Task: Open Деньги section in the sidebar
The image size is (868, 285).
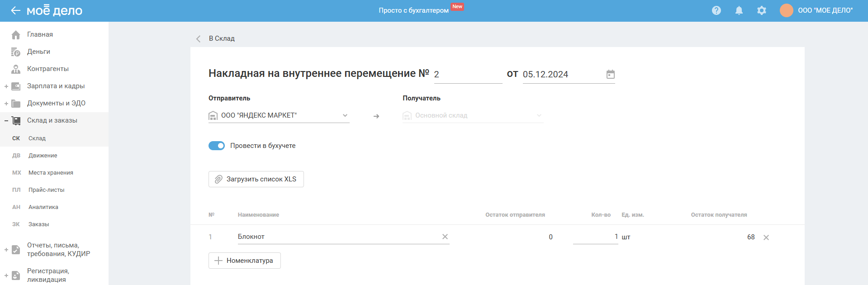Action: 38,52
